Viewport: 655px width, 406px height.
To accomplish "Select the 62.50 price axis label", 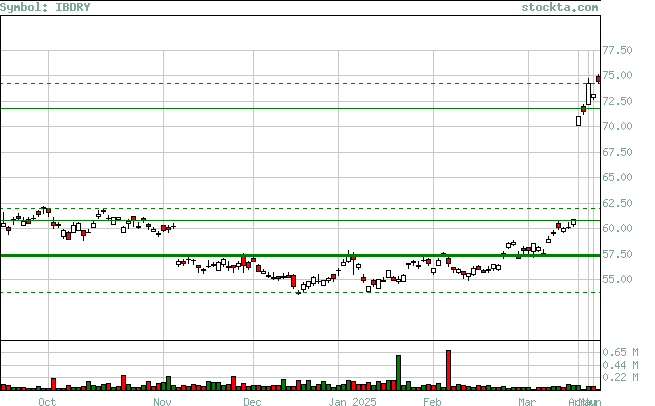I will 617,203.
